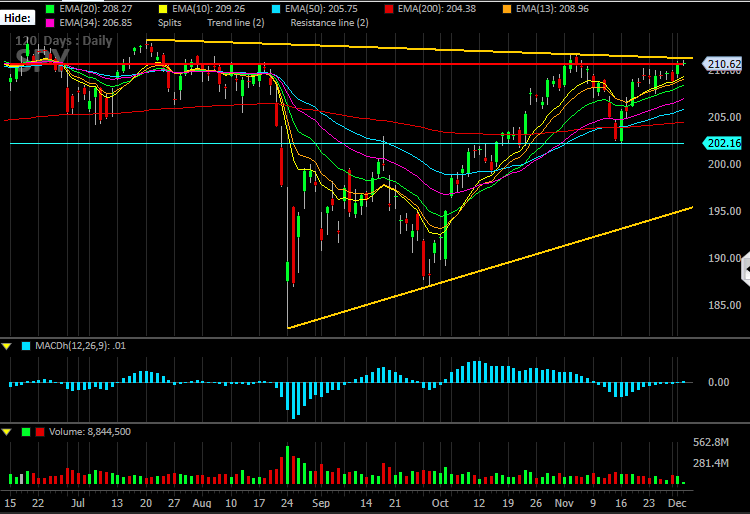The height and width of the screenshot is (514, 750).
Task: Click the Sep date axis label
Action: (x=321, y=503)
